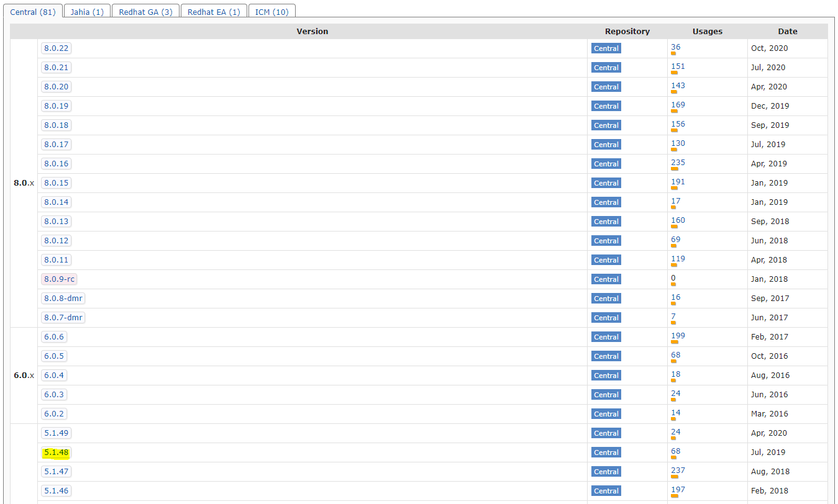Open version 5.1.46
838x504 pixels.
tap(56, 491)
